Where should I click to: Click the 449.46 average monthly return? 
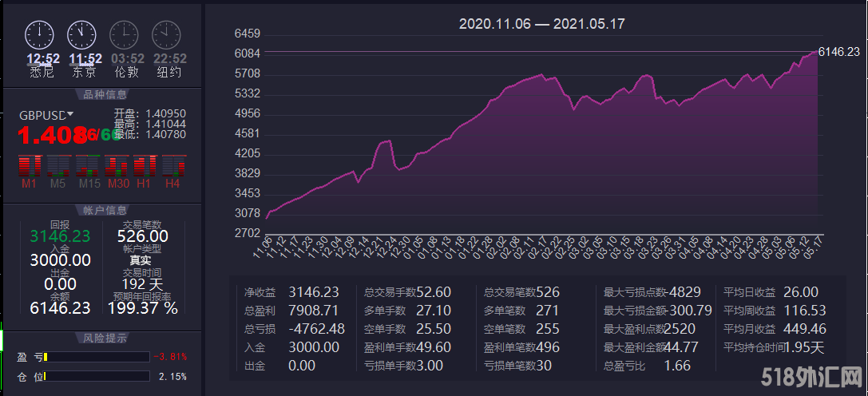[805, 329]
